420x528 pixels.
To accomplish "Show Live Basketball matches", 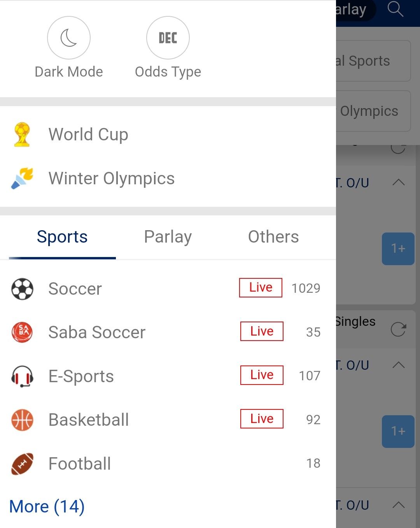I will click(262, 419).
